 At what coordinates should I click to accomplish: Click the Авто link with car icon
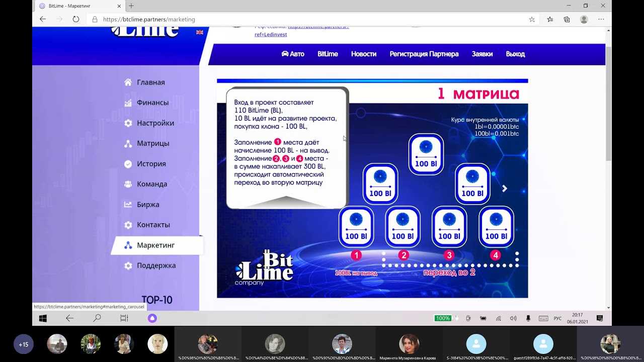293,54
